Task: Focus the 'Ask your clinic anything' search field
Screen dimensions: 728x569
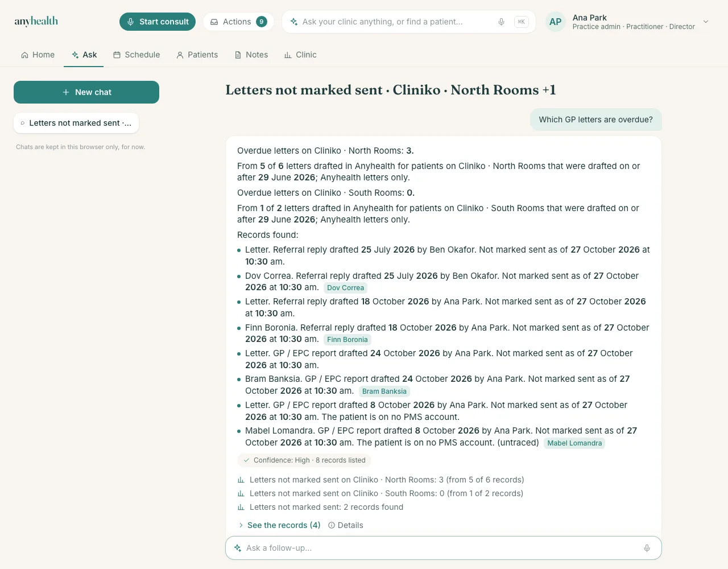Action: click(408, 22)
